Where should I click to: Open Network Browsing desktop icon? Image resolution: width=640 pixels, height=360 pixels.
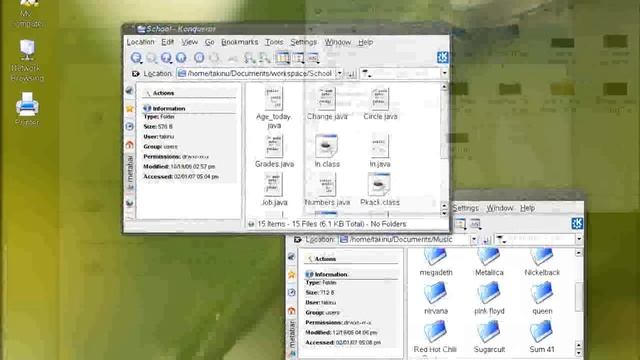[27, 60]
